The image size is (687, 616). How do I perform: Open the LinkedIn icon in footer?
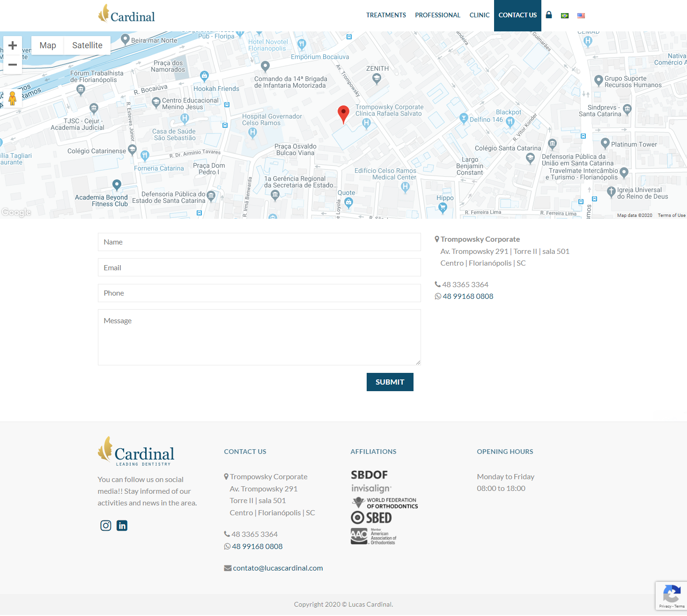(122, 526)
